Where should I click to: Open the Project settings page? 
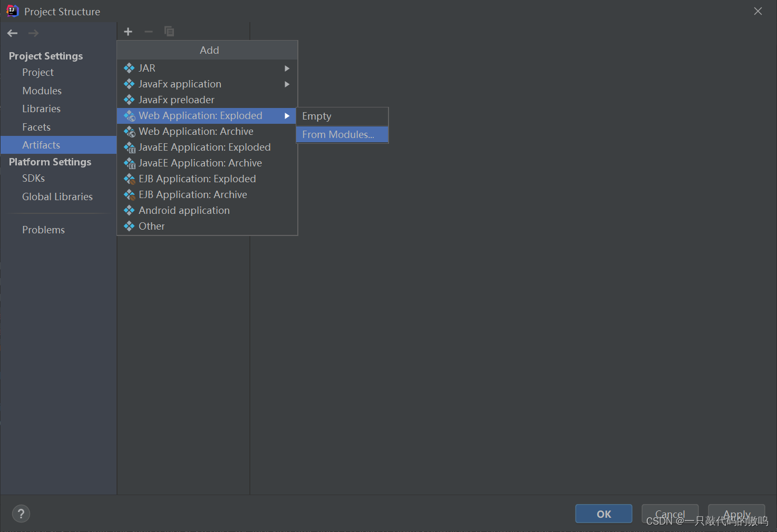59,72
